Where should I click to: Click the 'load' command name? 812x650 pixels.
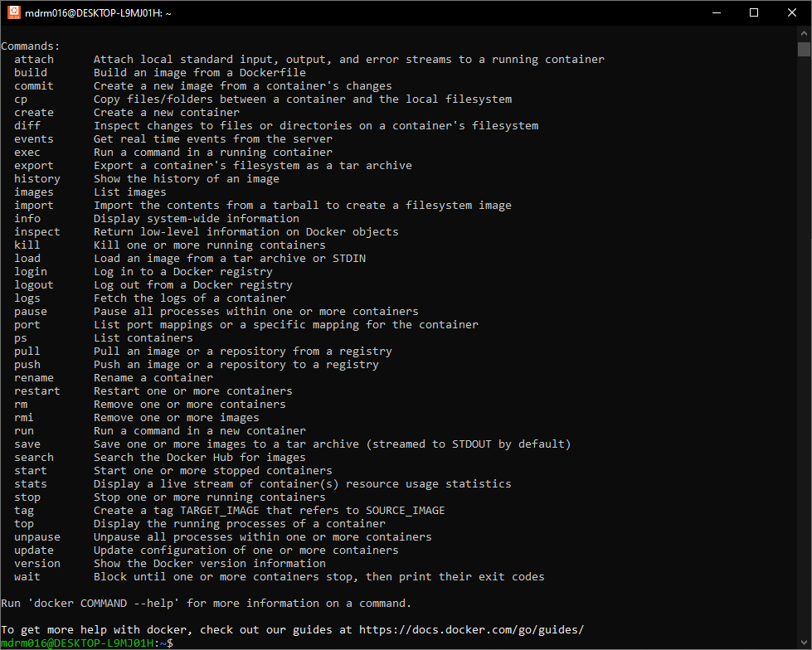click(x=27, y=258)
